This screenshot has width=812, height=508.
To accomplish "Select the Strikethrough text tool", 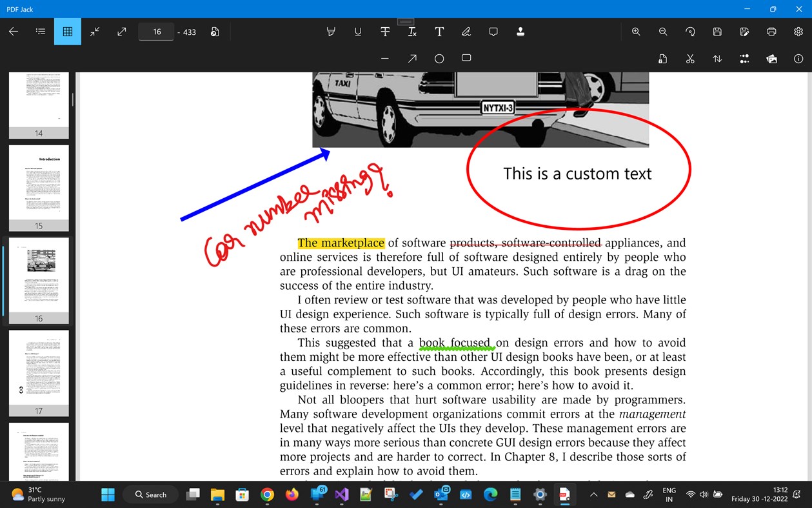I will pyautogui.click(x=385, y=31).
